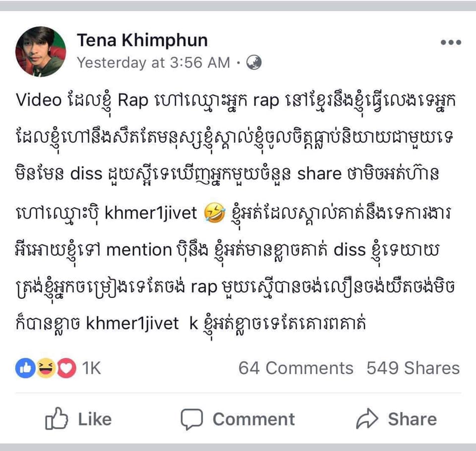Open the 64 Comments list
The width and height of the screenshot is (476, 451).
point(296,368)
